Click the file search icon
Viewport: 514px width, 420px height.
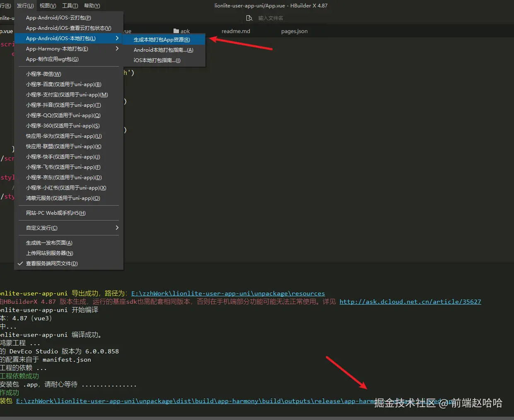point(249,18)
